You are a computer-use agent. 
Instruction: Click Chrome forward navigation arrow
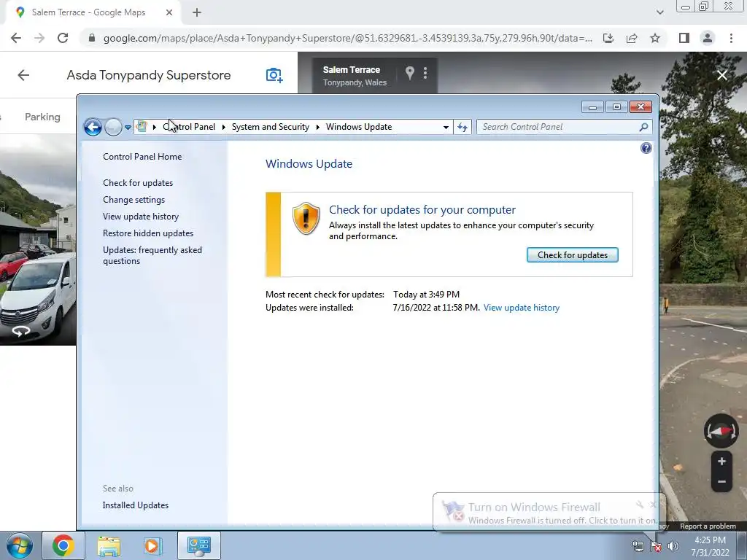tap(39, 38)
